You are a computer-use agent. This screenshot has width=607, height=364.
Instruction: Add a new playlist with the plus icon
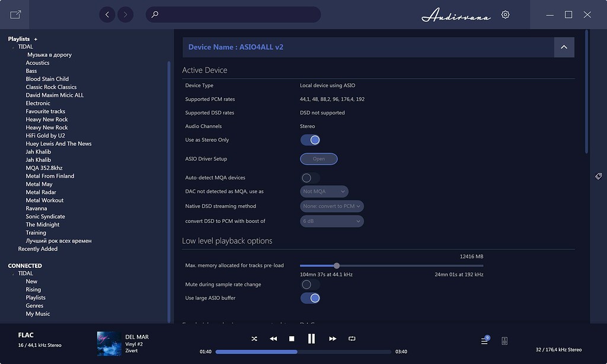[x=36, y=39]
